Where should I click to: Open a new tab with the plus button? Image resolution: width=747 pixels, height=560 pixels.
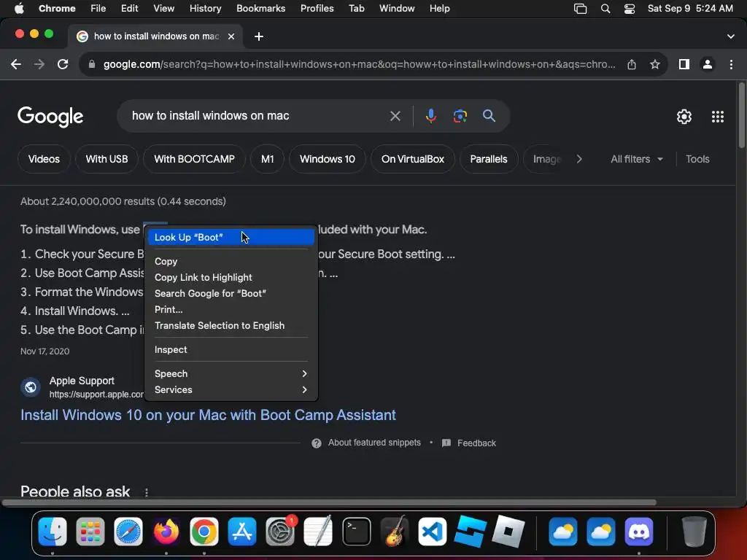259,36
